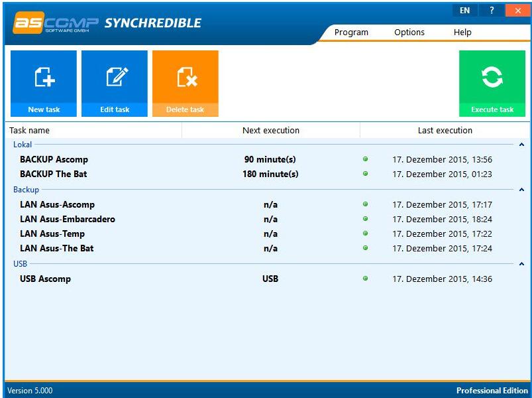
Task: Run the green Execute task tile
Action: [x=492, y=84]
